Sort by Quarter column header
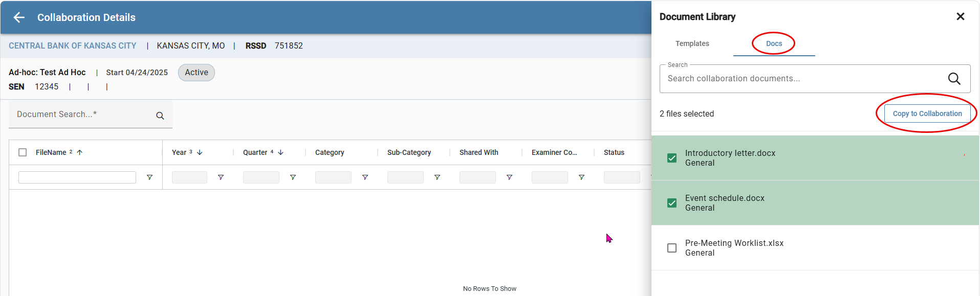This screenshot has height=296, width=980. click(x=255, y=152)
